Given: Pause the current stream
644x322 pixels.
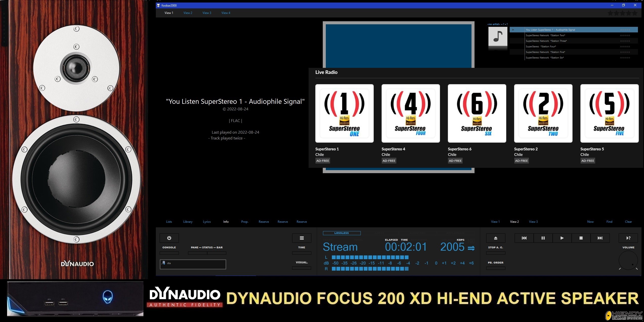Looking at the screenshot, I should (x=543, y=238).
